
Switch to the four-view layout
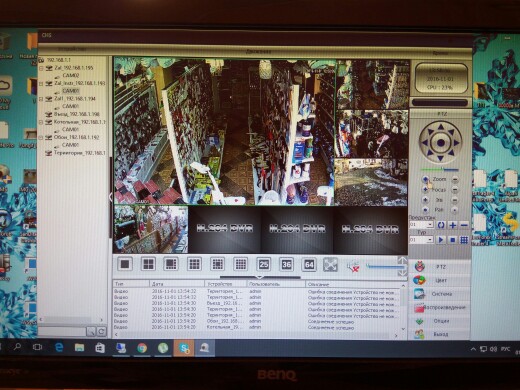click(x=148, y=264)
